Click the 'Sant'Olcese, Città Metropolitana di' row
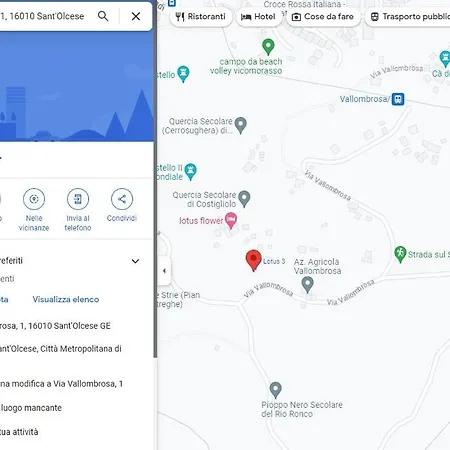 [61, 349]
